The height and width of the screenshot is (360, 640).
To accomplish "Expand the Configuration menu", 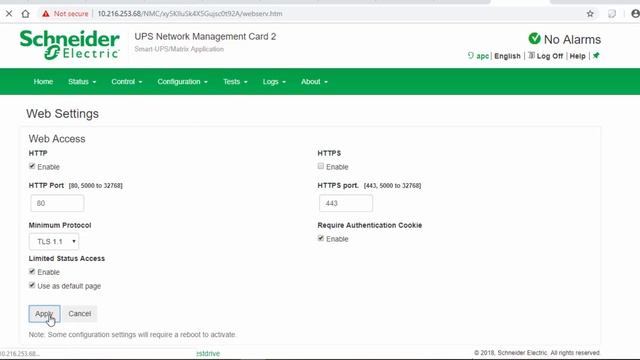I will point(182,82).
